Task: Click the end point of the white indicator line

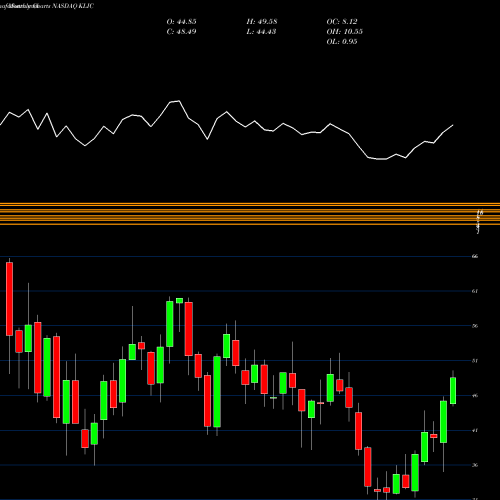Action: tap(453, 125)
